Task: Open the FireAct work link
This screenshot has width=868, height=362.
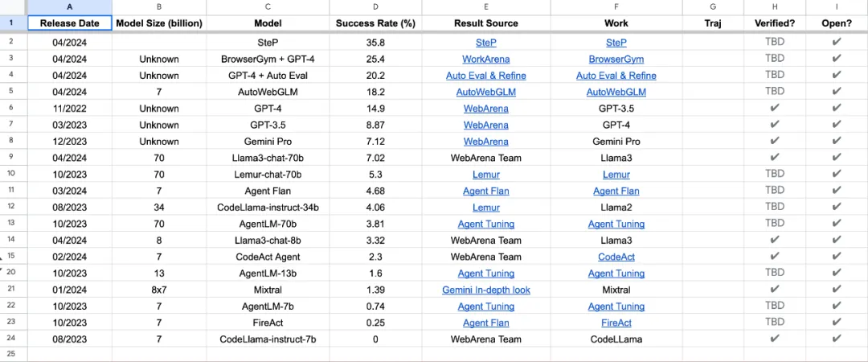Action: tap(616, 323)
